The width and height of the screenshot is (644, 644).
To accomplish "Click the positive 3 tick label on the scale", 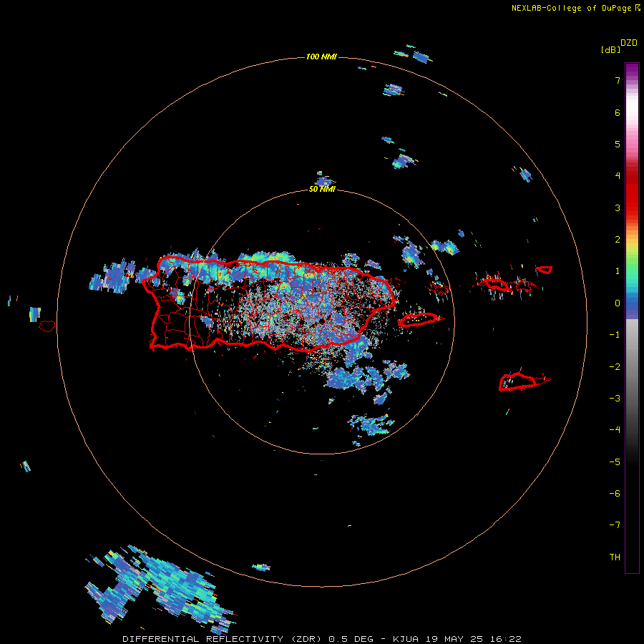I will click(x=618, y=208).
